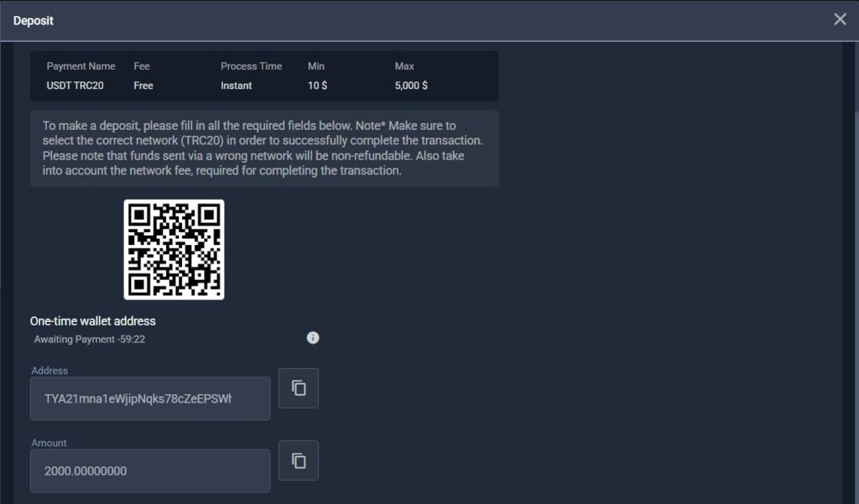This screenshot has height=504, width=859.
Task: Click the USDT TRC20 payment name
Action: point(75,86)
